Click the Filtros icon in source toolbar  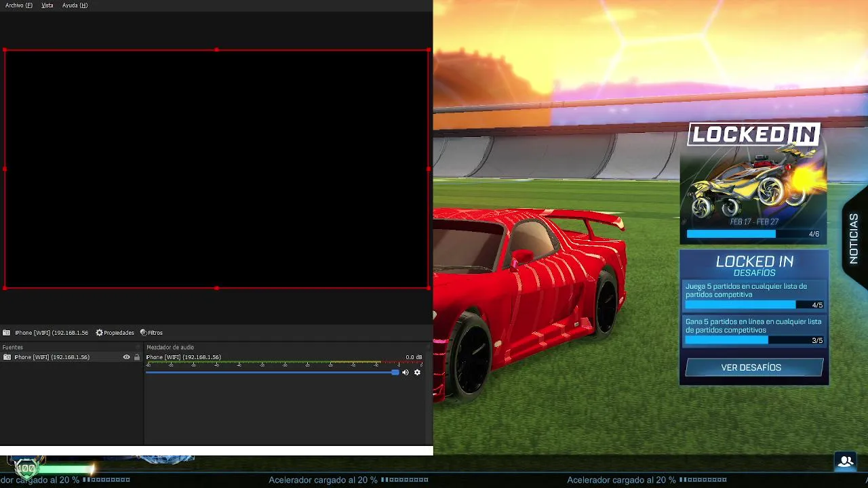click(143, 333)
